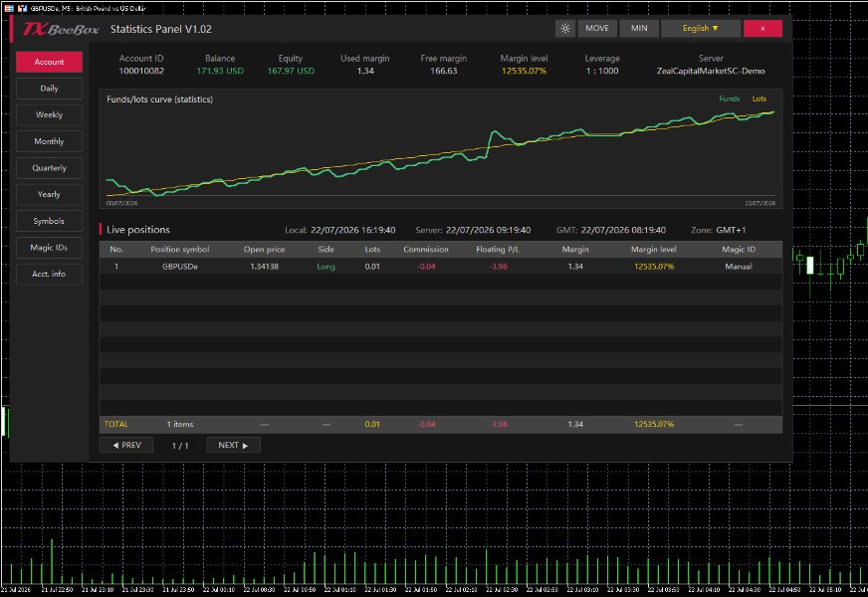Minimize the panel with MIN button

click(639, 28)
